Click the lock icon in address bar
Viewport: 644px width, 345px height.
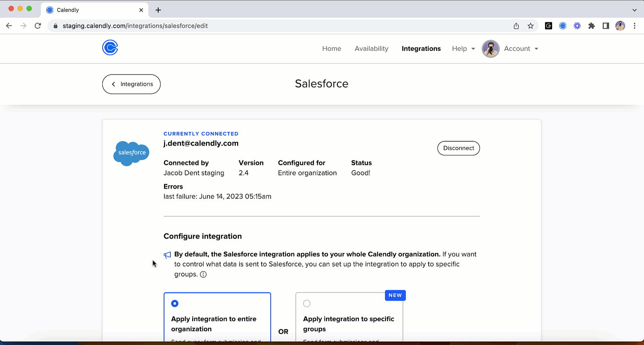coord(56,26)
